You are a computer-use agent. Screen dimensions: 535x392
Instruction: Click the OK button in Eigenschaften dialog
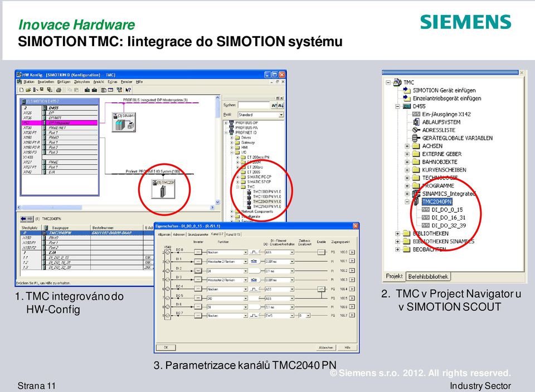point(166,347)
